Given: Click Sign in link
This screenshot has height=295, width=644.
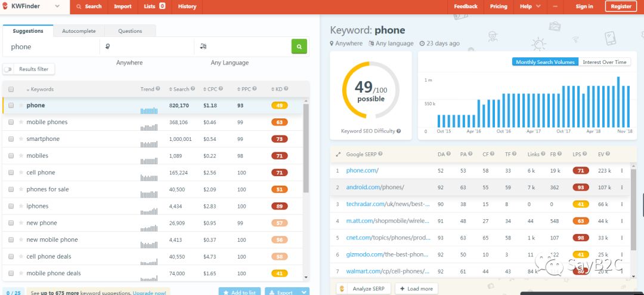Looking at the screenshot, I should pyautogui.click(x=584, y=6).
